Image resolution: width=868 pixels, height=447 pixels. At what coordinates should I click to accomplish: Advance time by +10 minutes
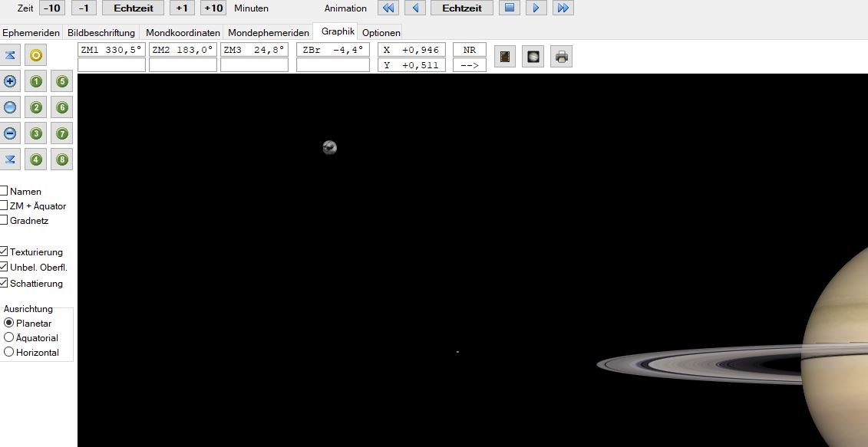pos(213,8)
